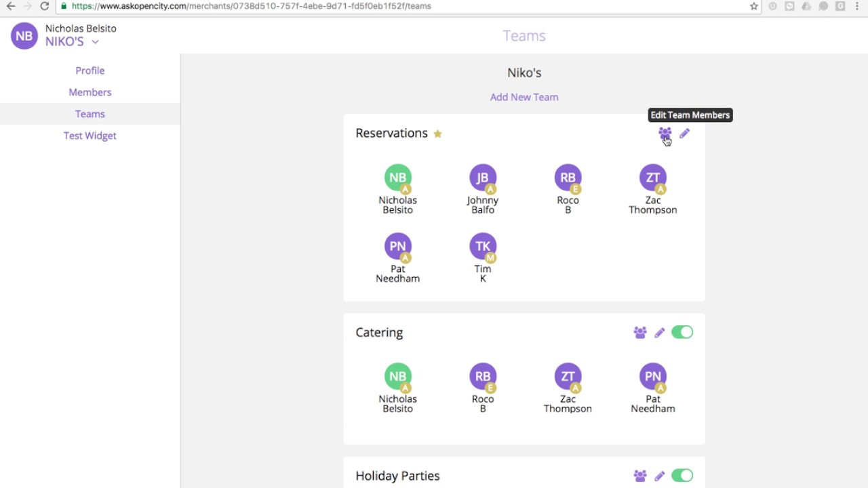Reload the page with refresh icon
This screenshot has height=488, width=868.
point(45,6)
